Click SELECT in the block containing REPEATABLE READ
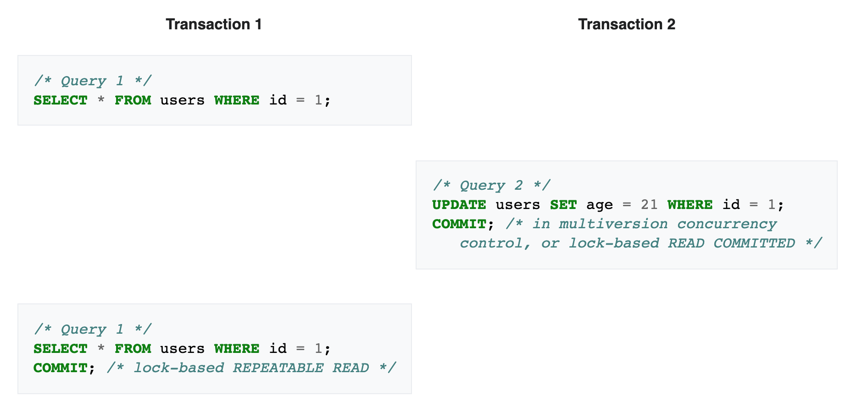This screenshot has width=868, height=407. coord(60,348)
